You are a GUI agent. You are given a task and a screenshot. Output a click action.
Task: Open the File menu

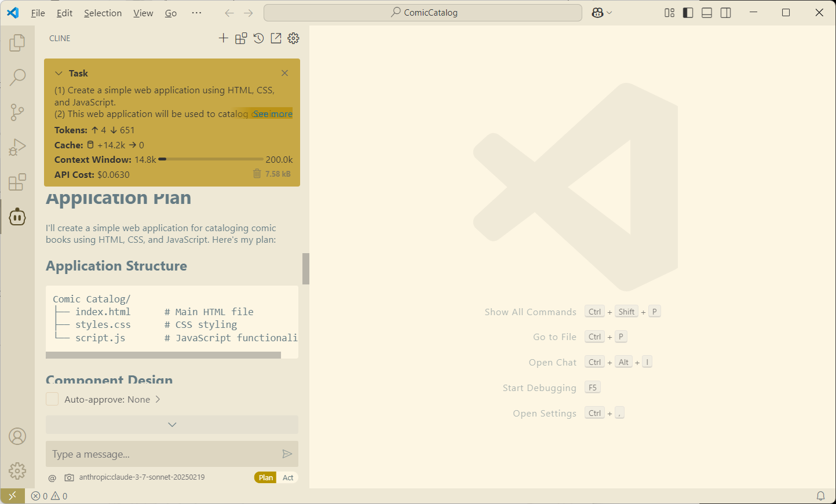point(38,13)
